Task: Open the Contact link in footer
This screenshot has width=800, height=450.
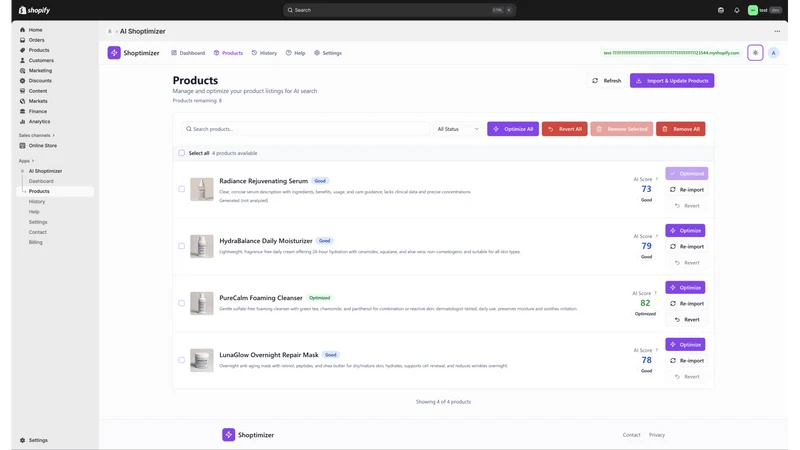Action: tap(631, 435)
